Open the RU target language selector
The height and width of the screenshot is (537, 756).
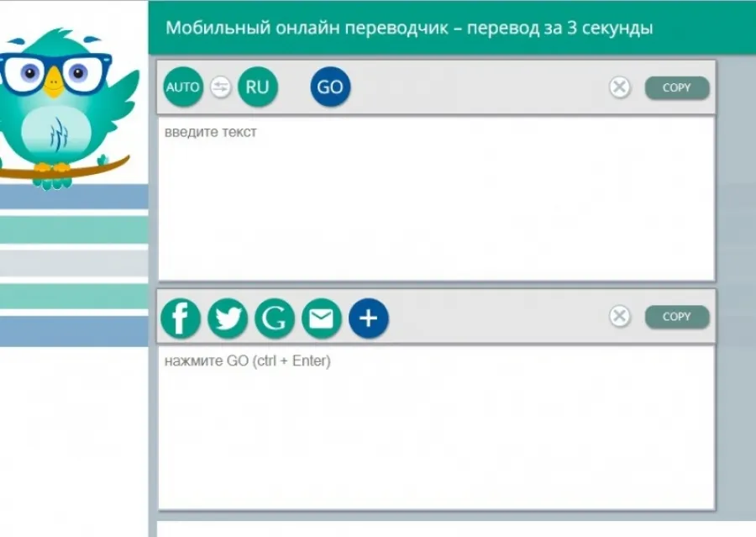click(x=258, y=87)
